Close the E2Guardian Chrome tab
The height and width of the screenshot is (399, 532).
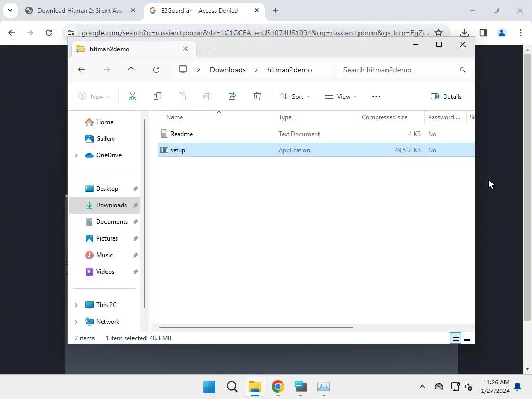tap(257, 10)
